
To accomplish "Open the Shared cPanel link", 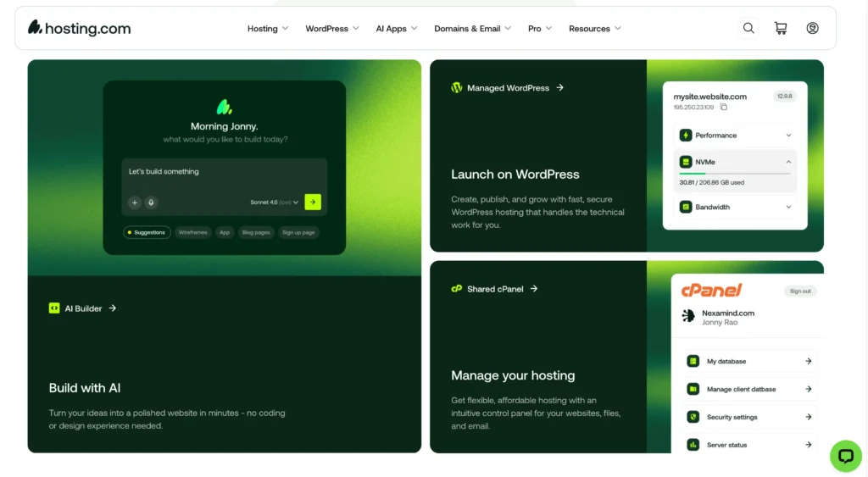I will pos(495,288).
